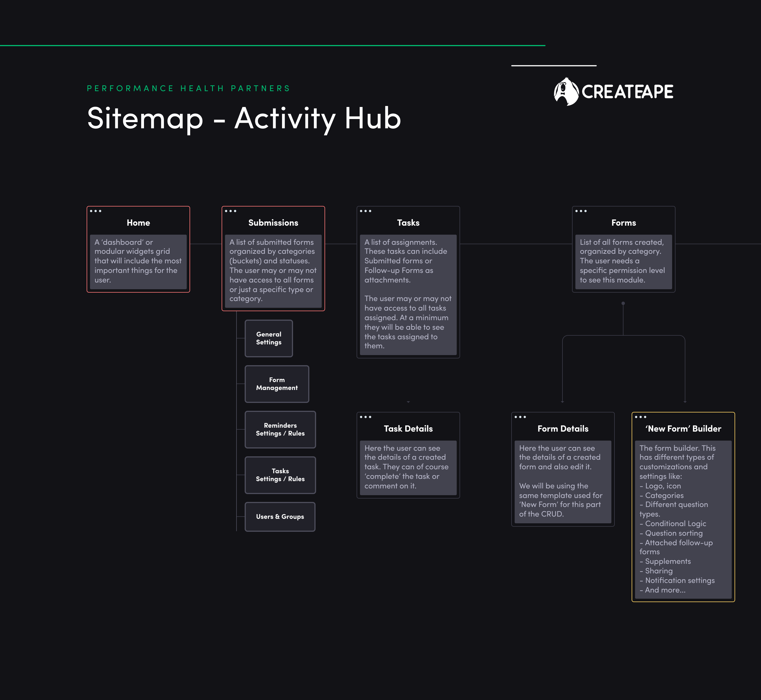The height and width of the screenshot is (700, 761).
Task: Click the Tasks card title
Action: point(408,223)
